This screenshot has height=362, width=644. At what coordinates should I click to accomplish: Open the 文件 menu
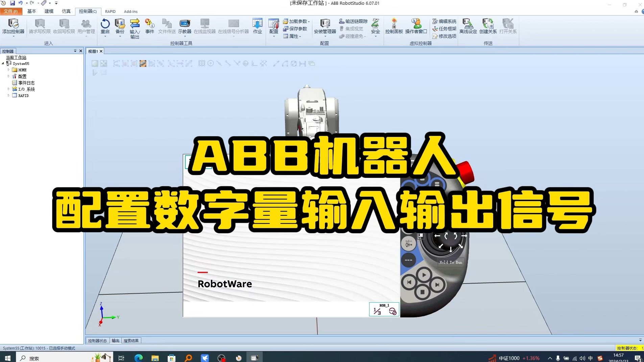click(x=11, y=11)
